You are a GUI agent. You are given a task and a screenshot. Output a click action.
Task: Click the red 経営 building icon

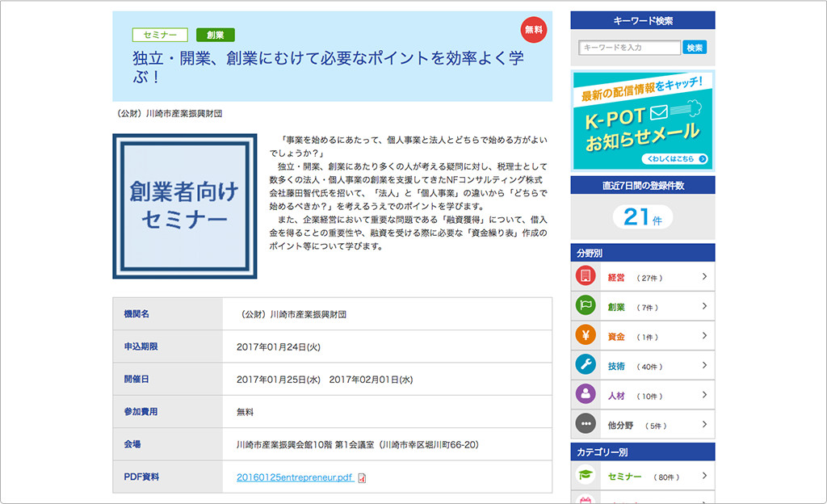(x=586, y=277)
